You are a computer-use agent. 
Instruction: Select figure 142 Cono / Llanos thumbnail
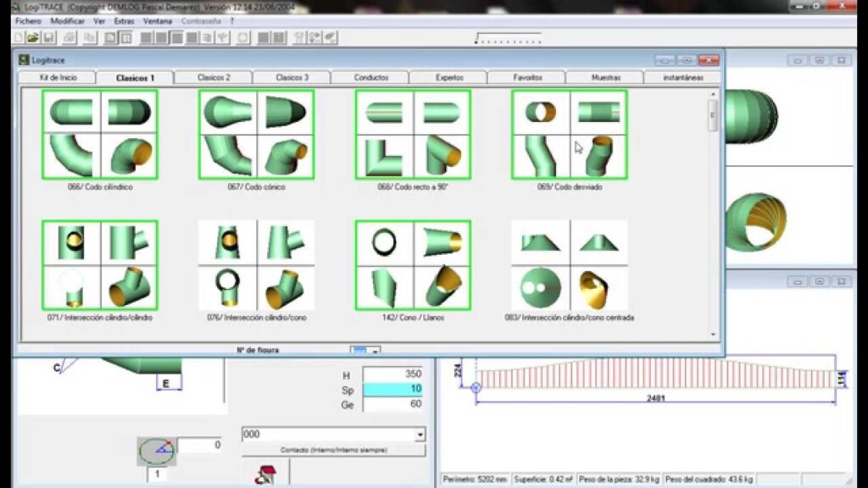(x=413, y=265)
